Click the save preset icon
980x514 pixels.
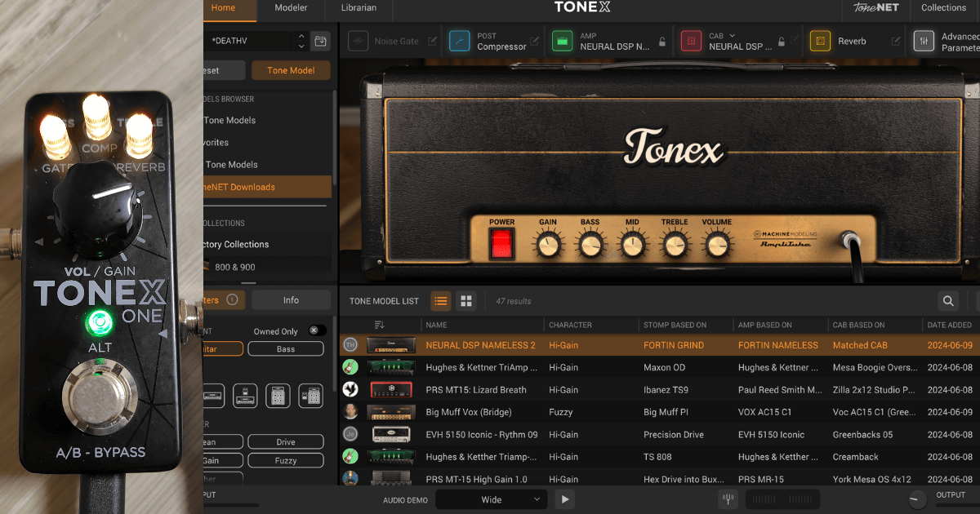pyautogui.click(x=321, y=41)
